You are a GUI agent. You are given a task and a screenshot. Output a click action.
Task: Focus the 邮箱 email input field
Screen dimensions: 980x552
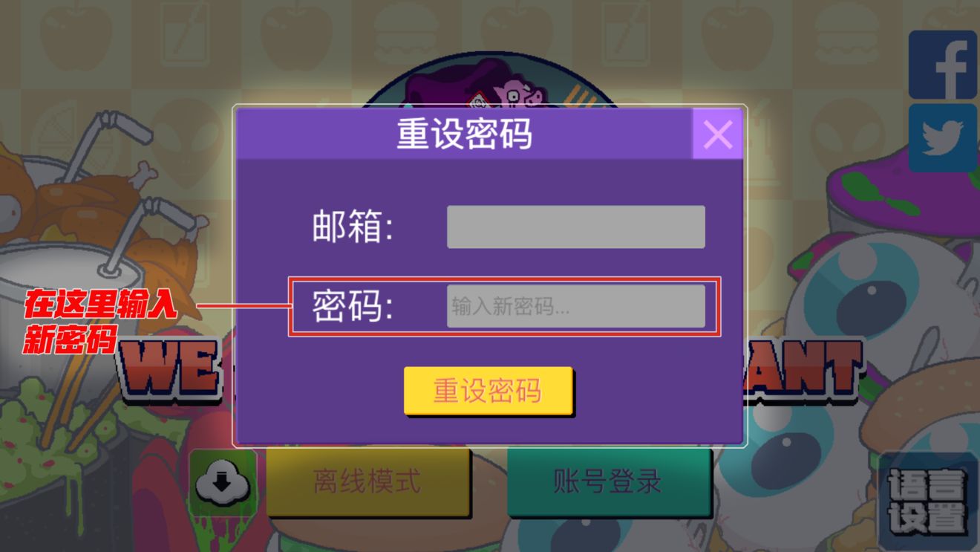(x=575, y=227)
